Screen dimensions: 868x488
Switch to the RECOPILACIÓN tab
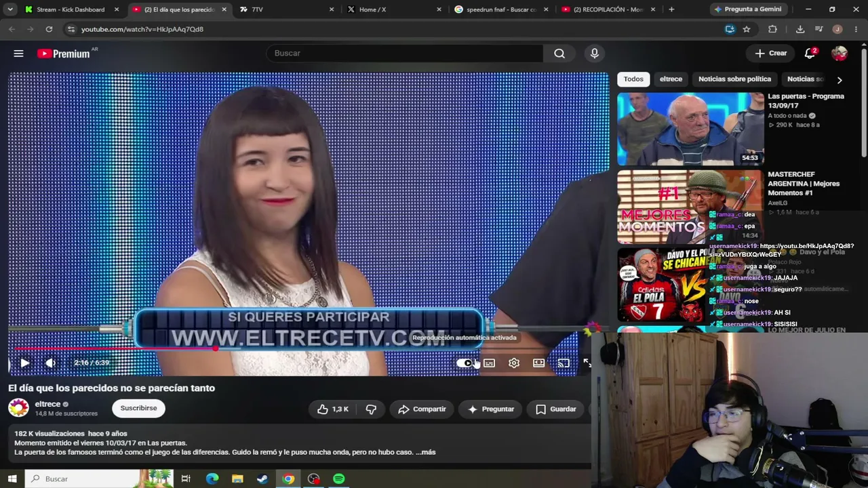click(x=608, y=9)
